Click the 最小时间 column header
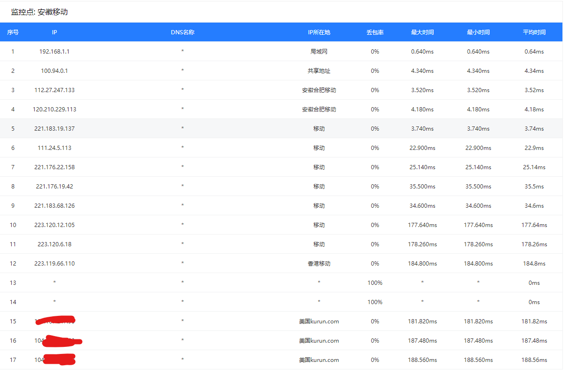The width and height of the screenshot is (577, 392). (x=478, y=32)
